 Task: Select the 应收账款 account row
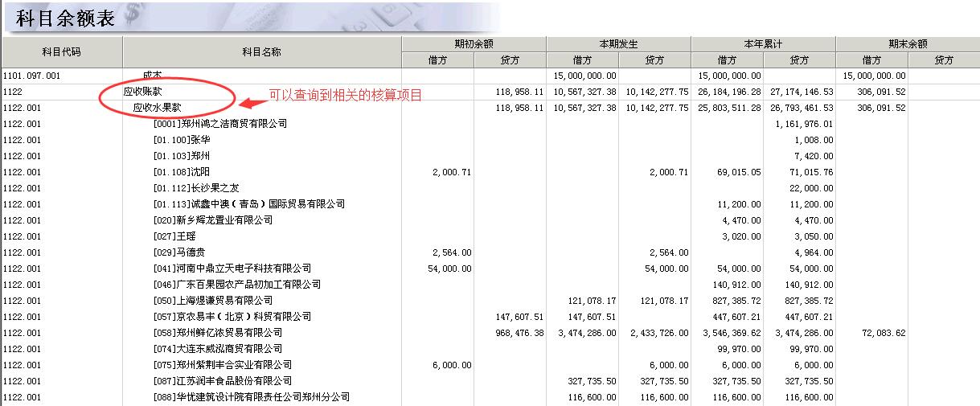point(142,92)
